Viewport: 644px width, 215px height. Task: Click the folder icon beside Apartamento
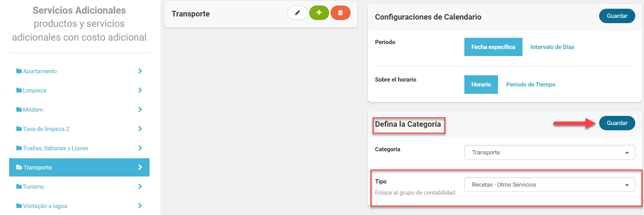pyautogui.click(x=19, y=71)
